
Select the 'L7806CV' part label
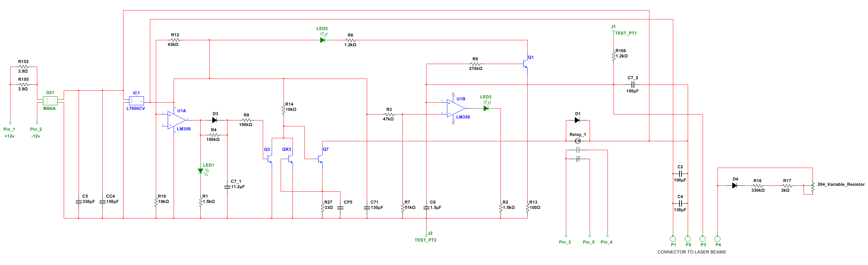click(136, 109)
